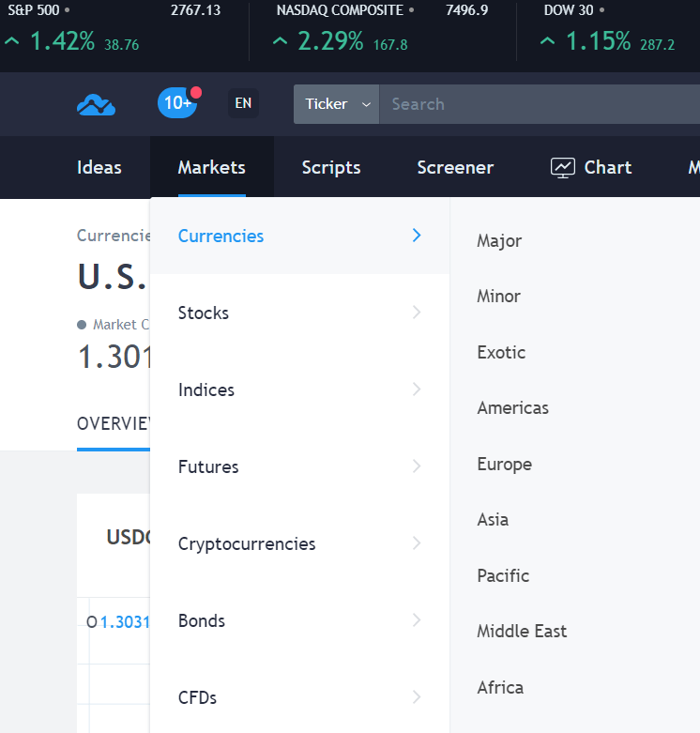The height and width of the screenshot is (733, 700).
Task: Select the Middle East currencies option
Action: (522, 632)
